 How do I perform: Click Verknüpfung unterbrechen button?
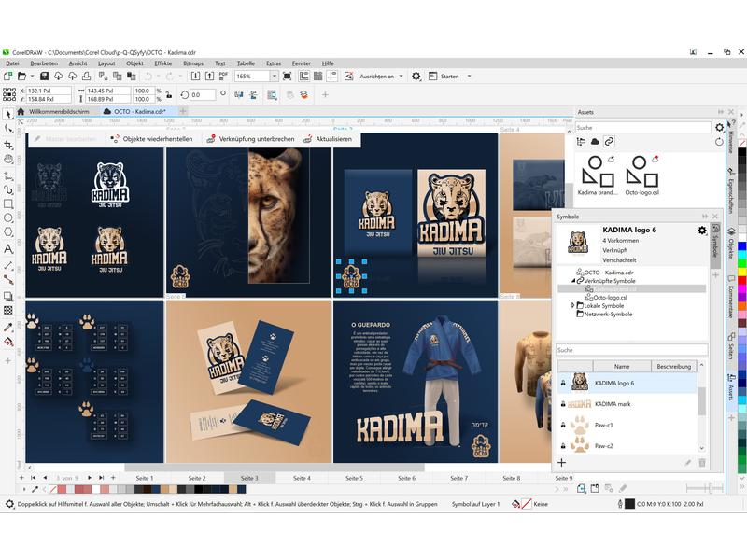pos(250,139)
